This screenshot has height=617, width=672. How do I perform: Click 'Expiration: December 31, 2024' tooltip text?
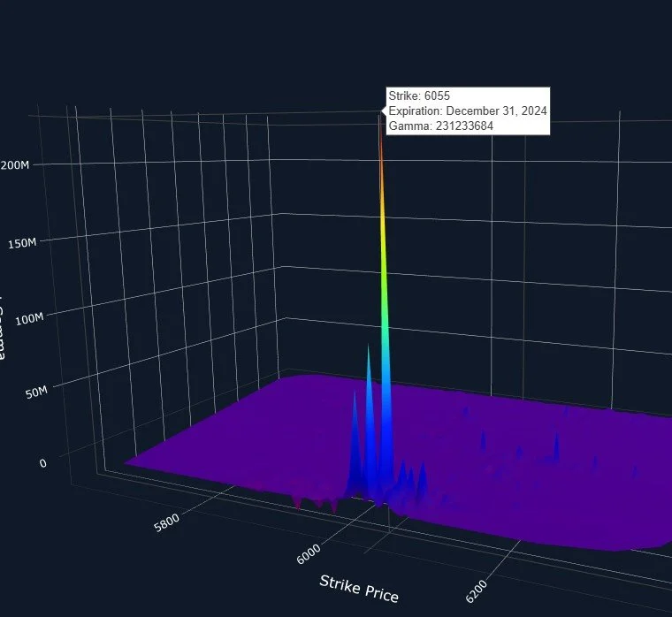(468, 111)
